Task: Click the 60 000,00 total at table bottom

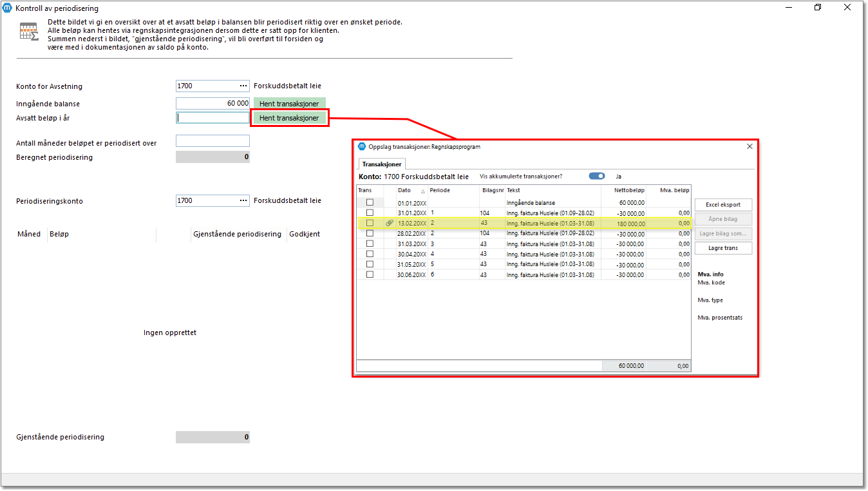Action: [x=624, y=365]
